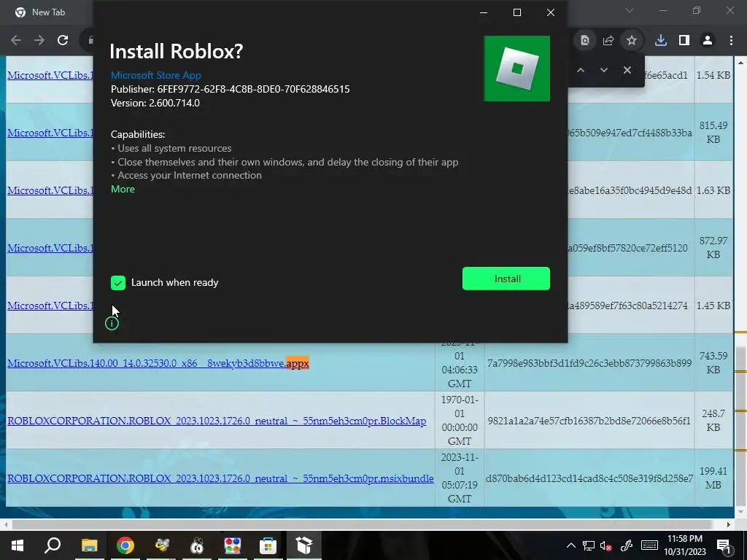Download the ROBLOX BlockMap file link

click(x=217, y=421)
